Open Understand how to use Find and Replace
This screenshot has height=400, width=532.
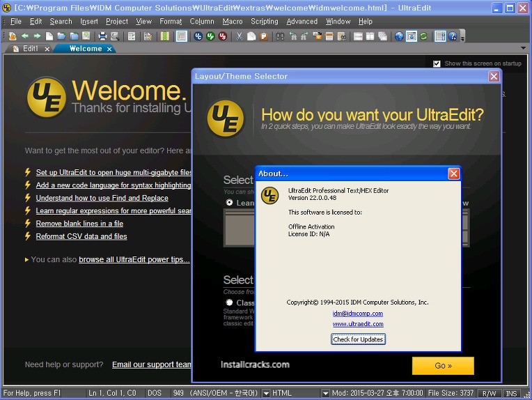point(102,198)
